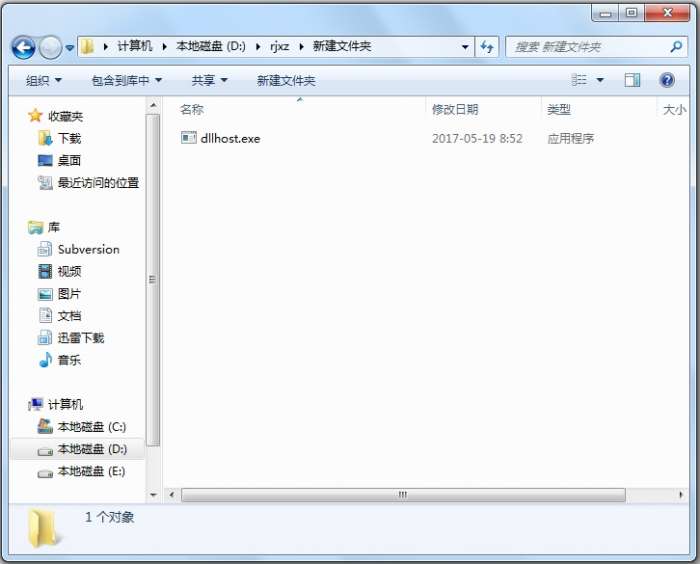Click the 音乐 note icon
Viewport: 700px width, 564px height.
(x=45, y=359)
